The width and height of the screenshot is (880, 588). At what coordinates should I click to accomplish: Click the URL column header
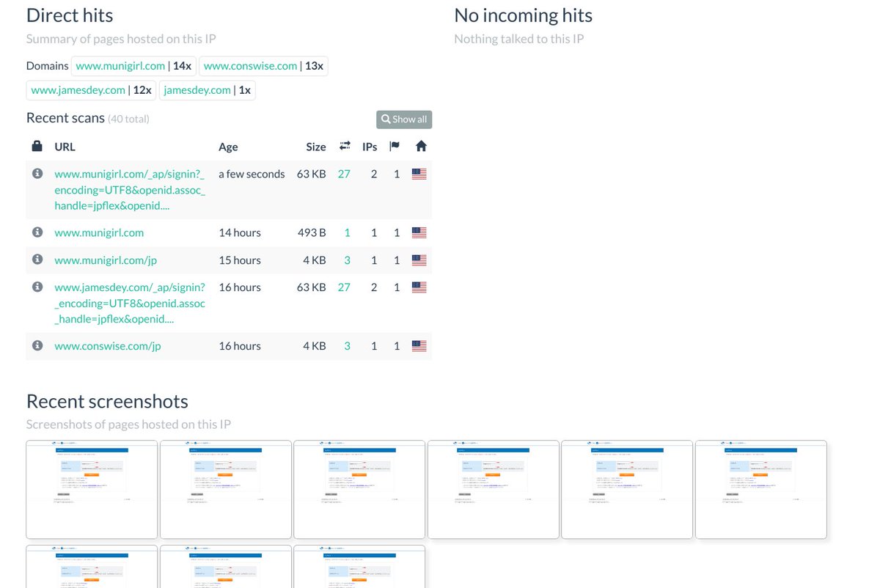[x=65, y=147]
